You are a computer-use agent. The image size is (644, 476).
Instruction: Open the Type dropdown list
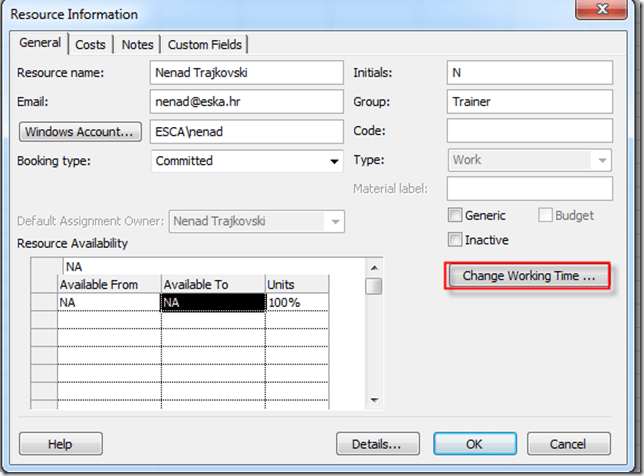tap(601, 160)
